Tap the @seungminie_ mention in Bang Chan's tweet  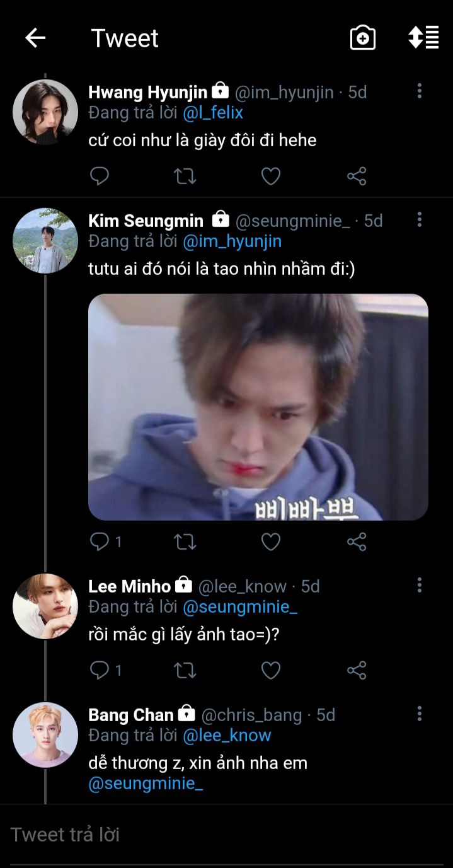click(x=146, y=784)
